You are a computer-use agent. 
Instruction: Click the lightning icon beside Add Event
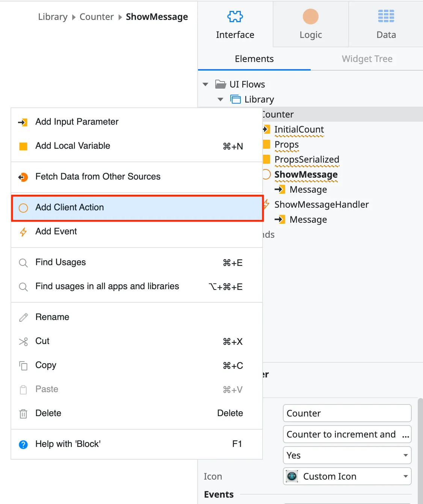pos(23,232)
